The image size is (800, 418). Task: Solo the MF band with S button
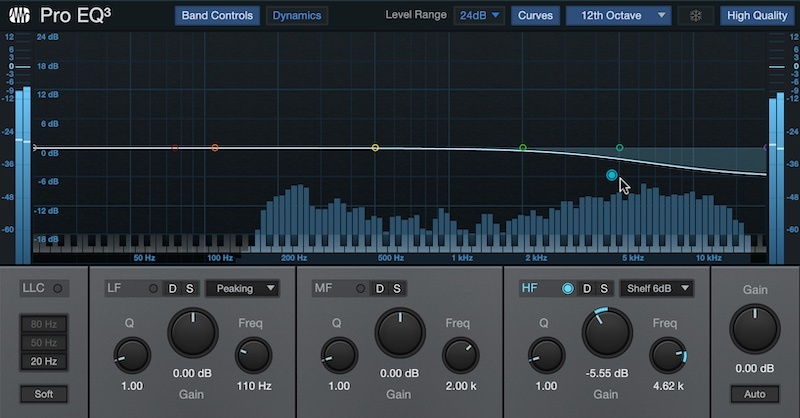[397, 288]
